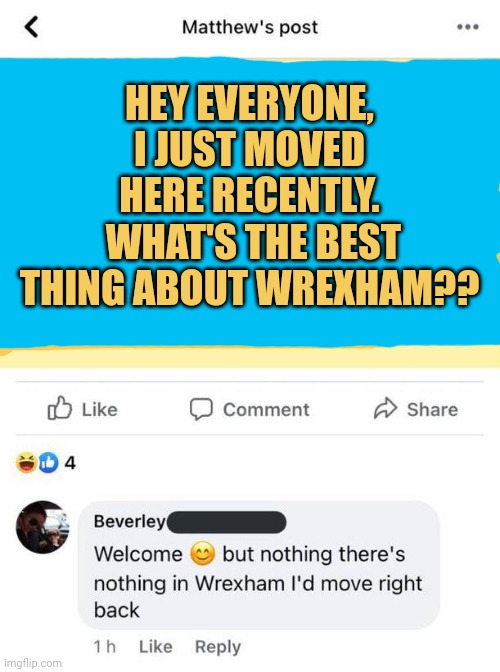The height and width of the screenshot is (672, 500).
Task: Tap the Comment speech bubble icon
Action: tap(201, 409)
